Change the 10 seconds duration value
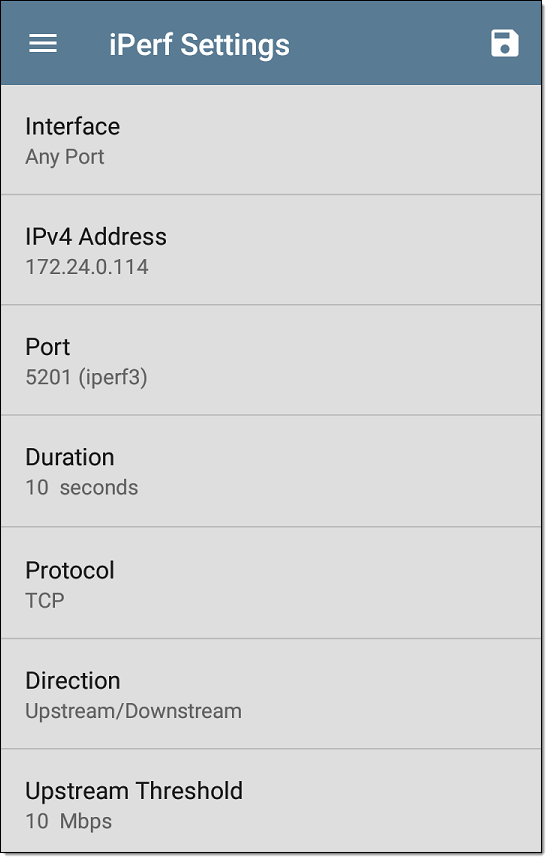This screenshot has height=860, width=549. click(x=82, y=488)
